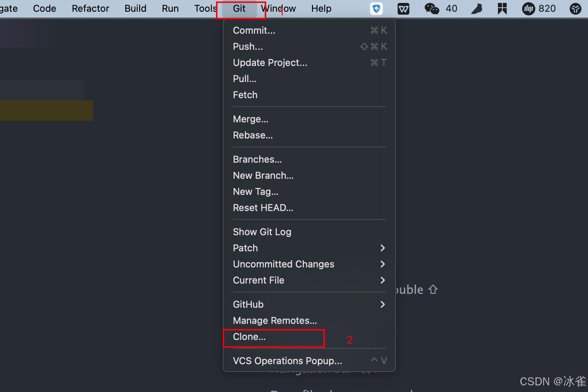The width and height of the screenshot is (588, 392).
Task: Expand Current File submenu arrow
Action: (x=383, y=280)
